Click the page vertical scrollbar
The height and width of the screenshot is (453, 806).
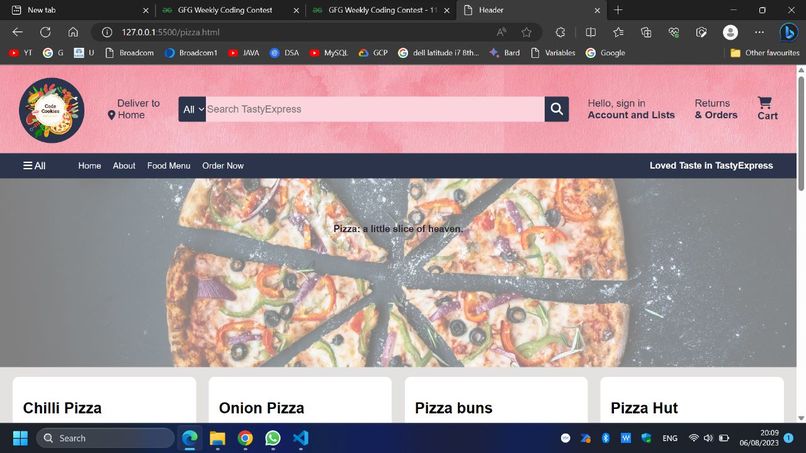801,134
